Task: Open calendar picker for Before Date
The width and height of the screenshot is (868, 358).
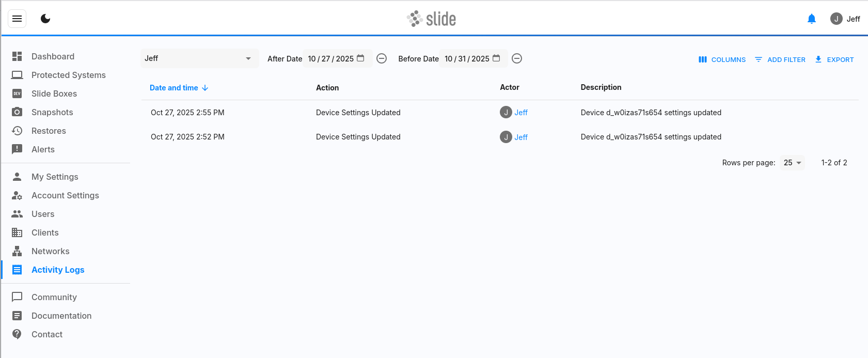Action: pos(496,58)
